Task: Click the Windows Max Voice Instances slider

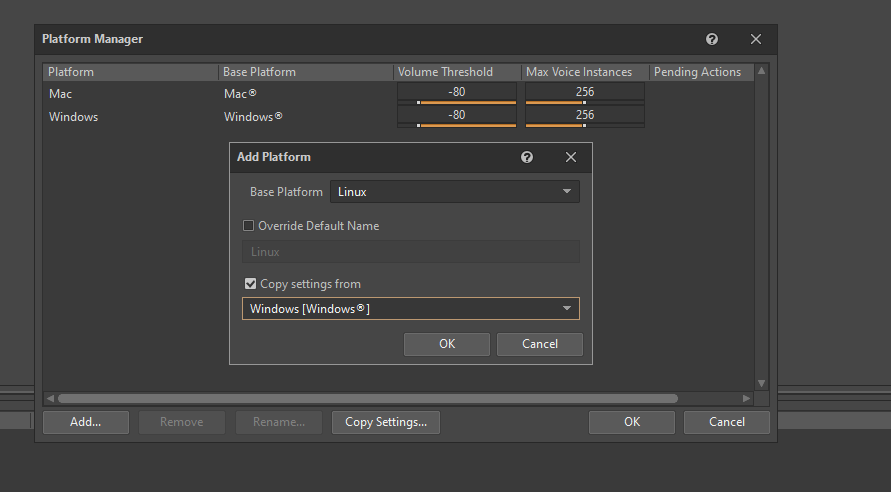Action: tap(585, 125)
